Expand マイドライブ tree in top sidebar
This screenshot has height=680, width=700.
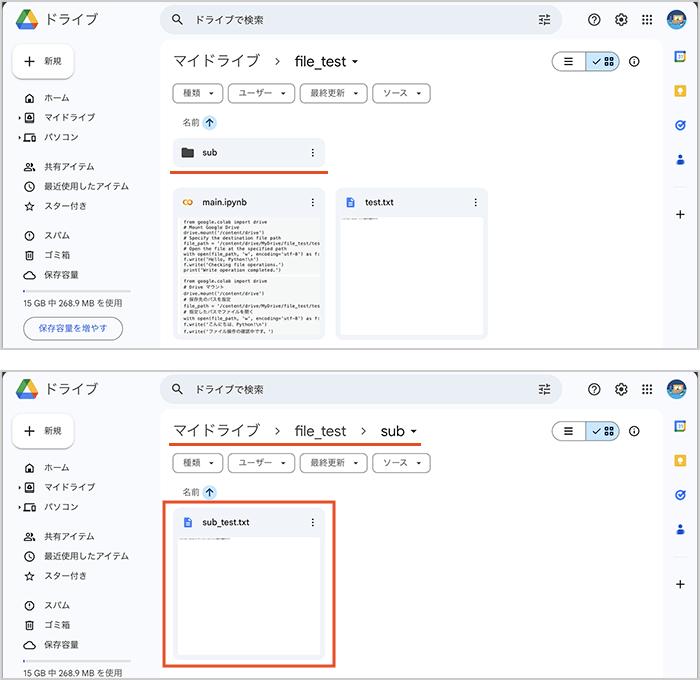[19, 118]
